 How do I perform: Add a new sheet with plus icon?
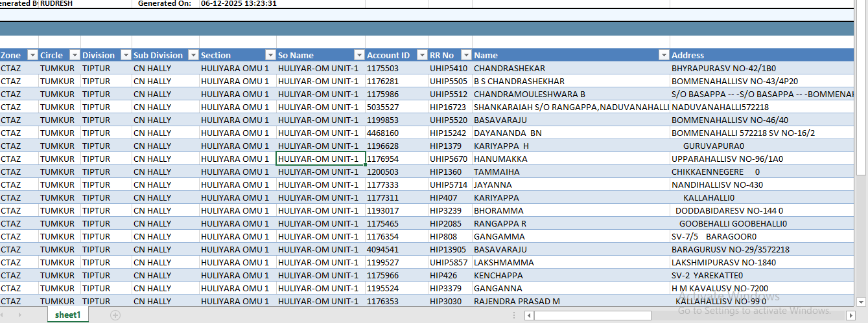115,315
